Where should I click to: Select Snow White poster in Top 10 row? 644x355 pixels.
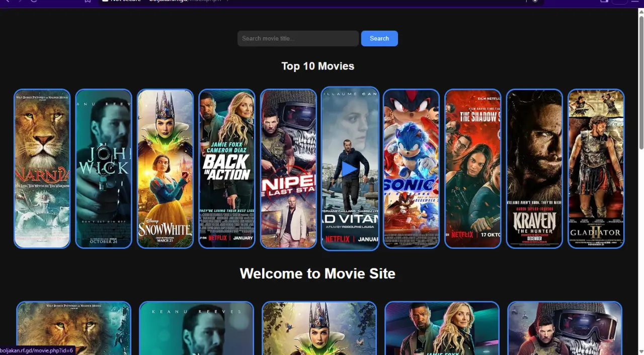tap(165, 169)
